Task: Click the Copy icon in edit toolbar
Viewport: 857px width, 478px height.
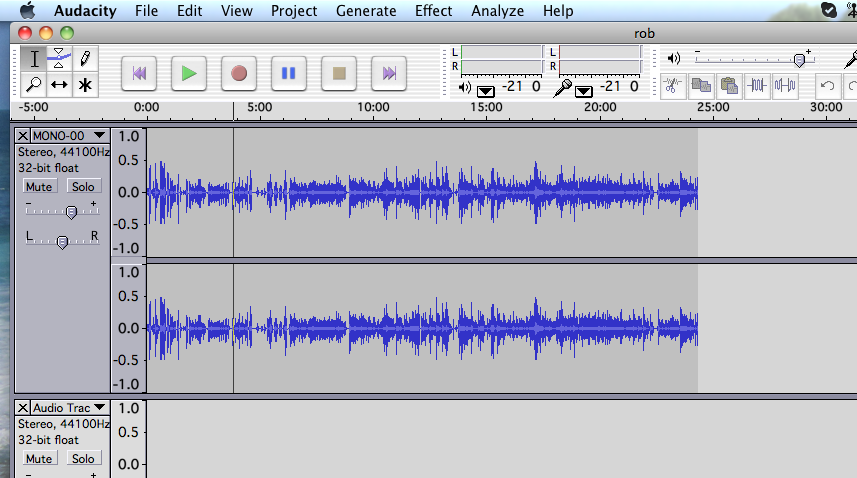Action: coord(701,86)
